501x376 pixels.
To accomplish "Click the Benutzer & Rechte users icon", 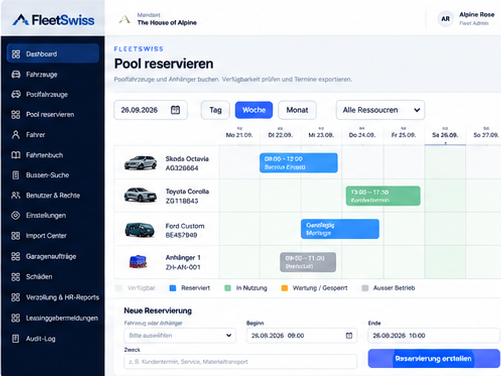I will (16, 195).
